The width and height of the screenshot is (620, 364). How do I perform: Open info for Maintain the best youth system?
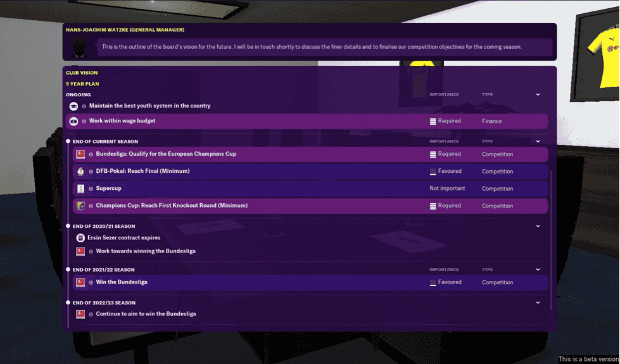84,106
